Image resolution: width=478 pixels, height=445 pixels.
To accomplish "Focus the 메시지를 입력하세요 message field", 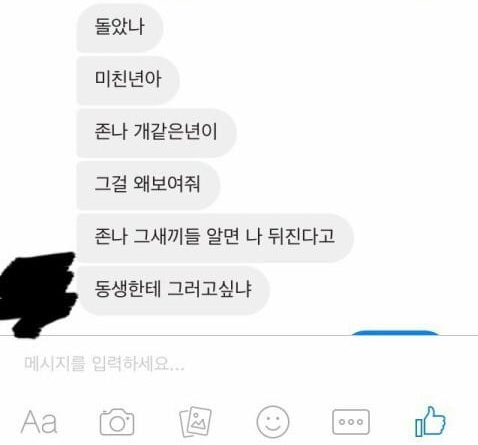I will click(239, 363).
